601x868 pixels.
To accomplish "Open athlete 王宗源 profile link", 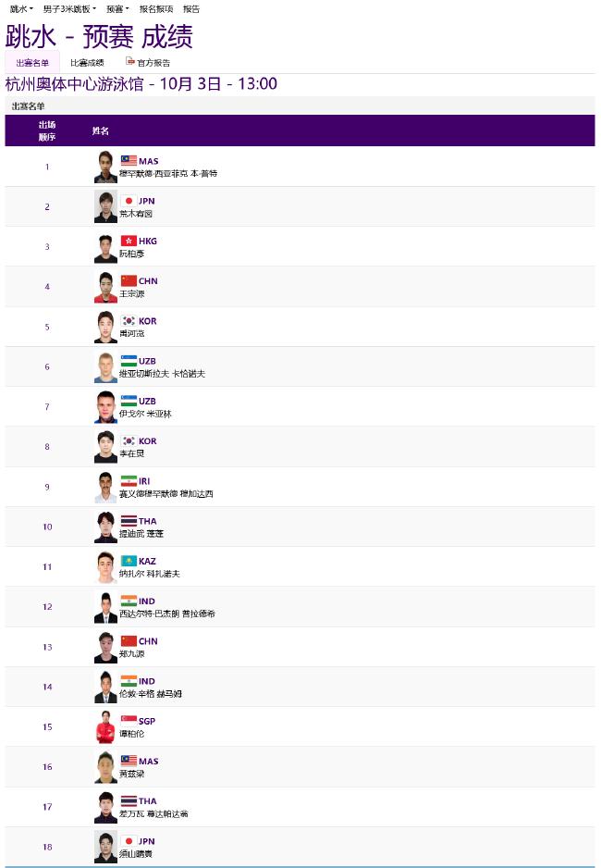I will click(x=132, y=293).
